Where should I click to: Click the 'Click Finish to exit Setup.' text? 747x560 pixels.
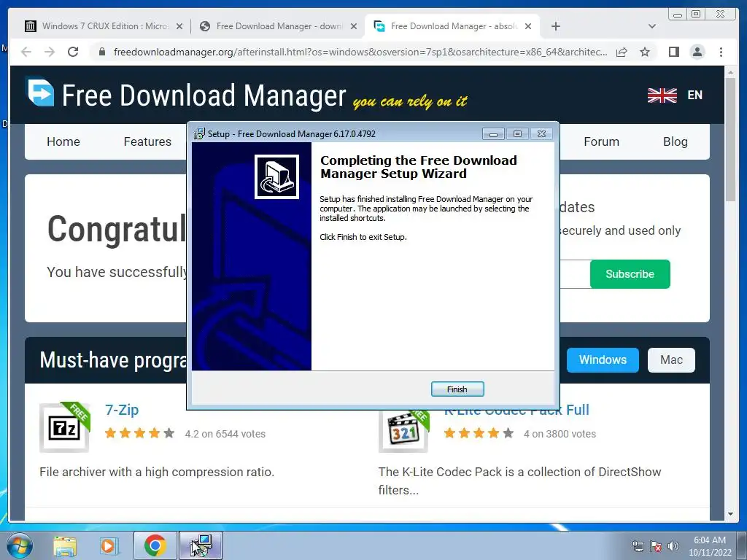pyautogui.click(x=363, y=237)
